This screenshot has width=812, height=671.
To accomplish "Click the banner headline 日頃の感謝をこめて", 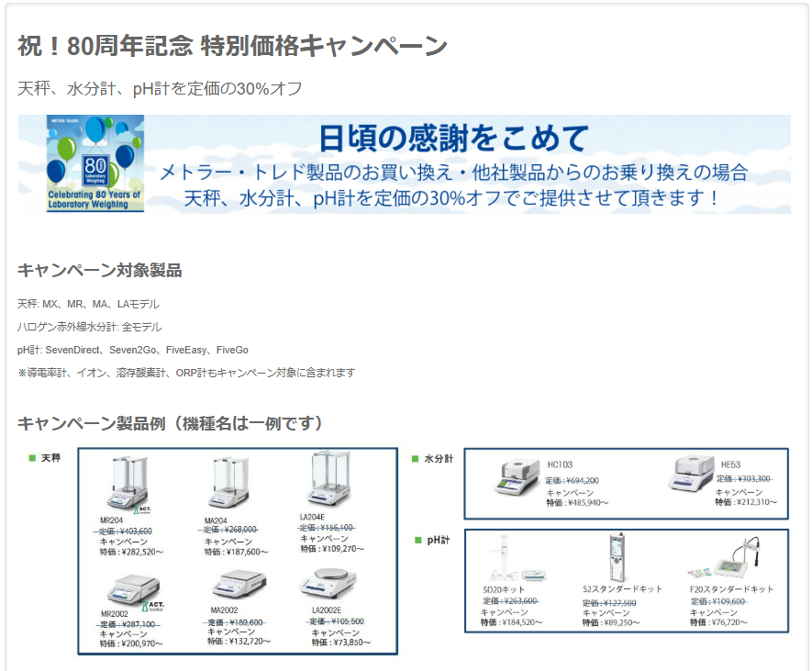I will coord(453,138).
